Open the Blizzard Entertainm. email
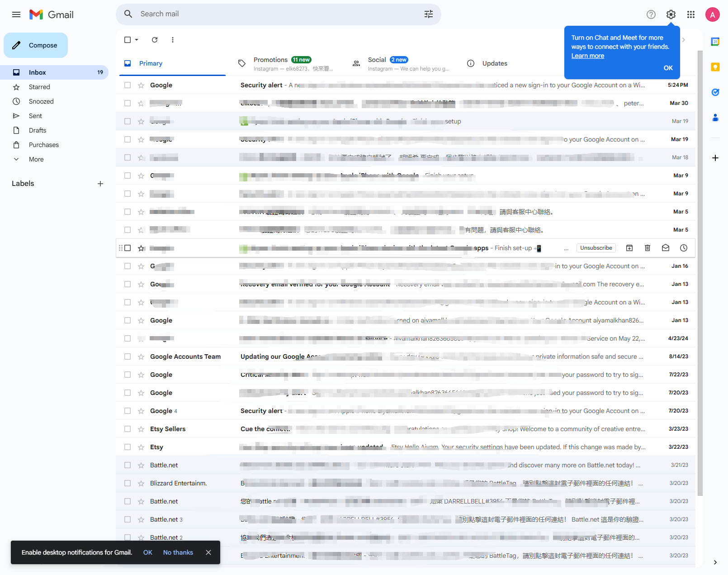 [406, 483]
